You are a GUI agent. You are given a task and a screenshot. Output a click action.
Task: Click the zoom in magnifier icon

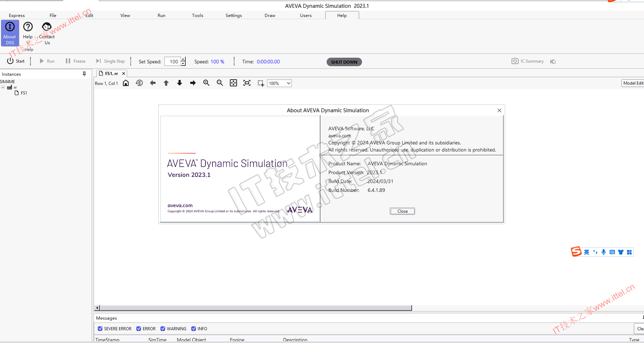(206, 83)
